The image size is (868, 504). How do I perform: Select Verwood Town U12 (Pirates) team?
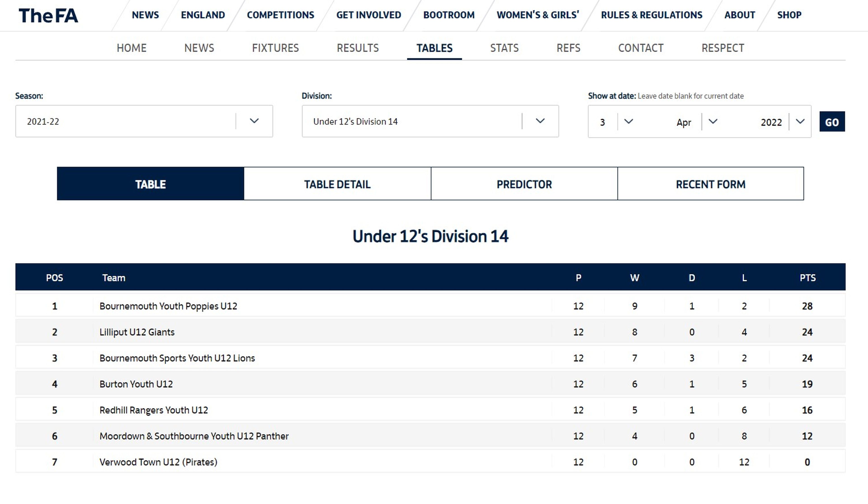click(x=158, y=462)
